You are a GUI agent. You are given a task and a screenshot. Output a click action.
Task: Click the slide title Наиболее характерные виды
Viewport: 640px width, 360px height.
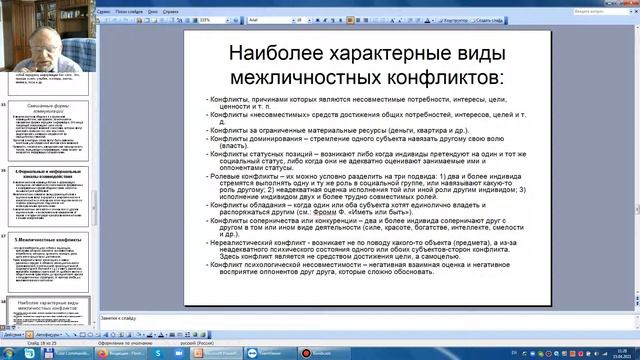pos(367,65)
